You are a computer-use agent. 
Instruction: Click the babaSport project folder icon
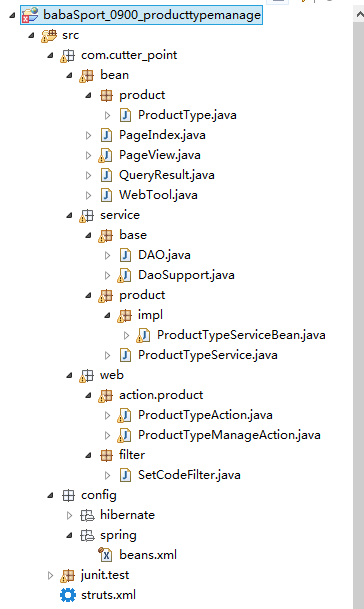point(30,15)
